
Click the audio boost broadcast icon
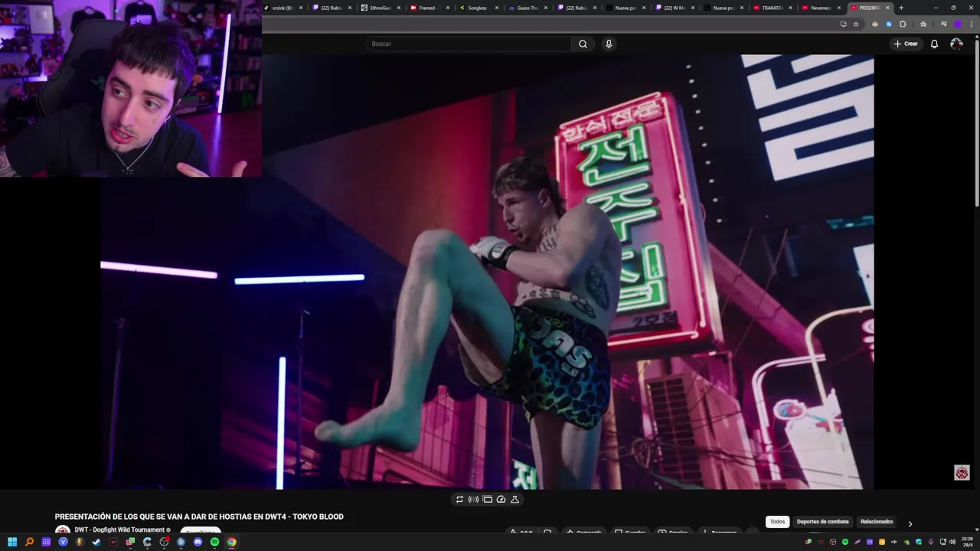pos(473,499)
